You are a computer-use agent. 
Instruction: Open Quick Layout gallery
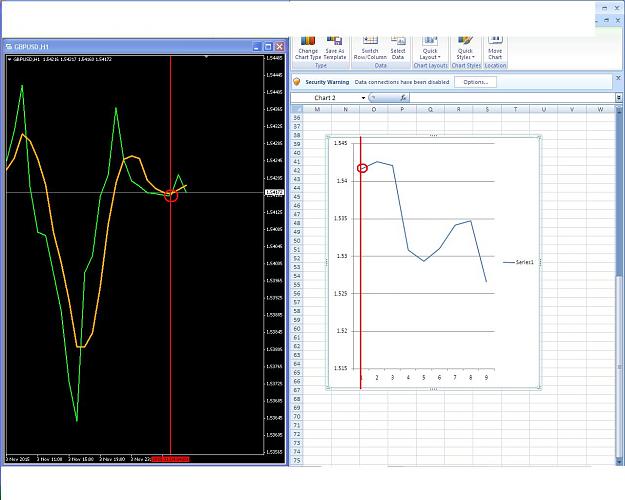(430, 48)
